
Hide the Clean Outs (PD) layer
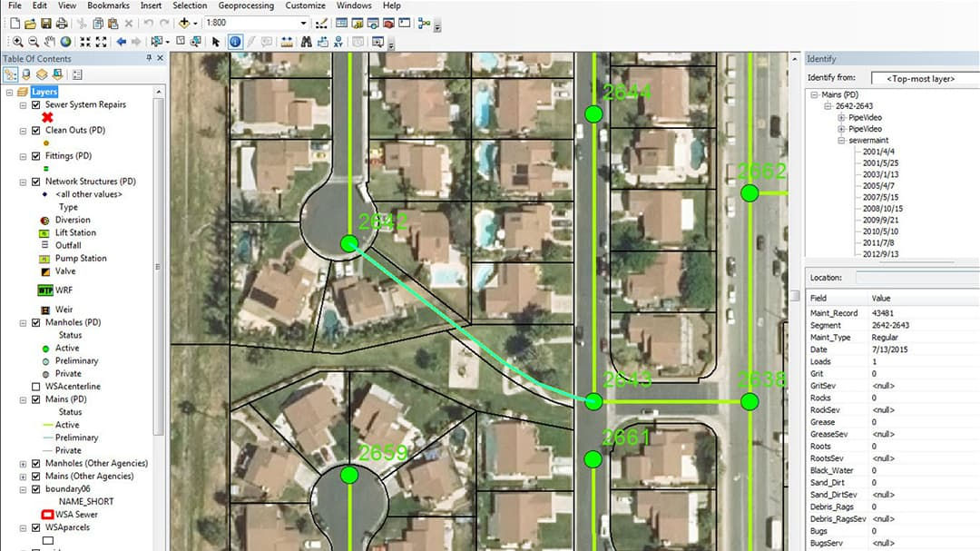(35, 130)
